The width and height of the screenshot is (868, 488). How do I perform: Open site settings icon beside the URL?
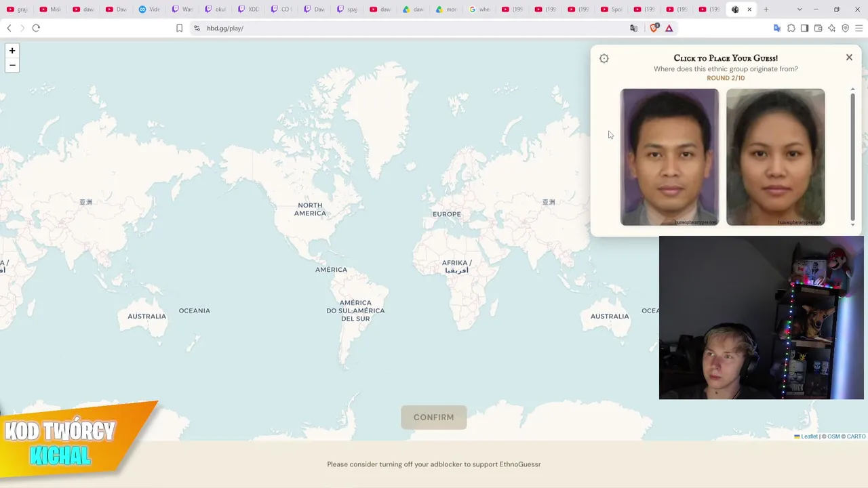coord(197,28)
